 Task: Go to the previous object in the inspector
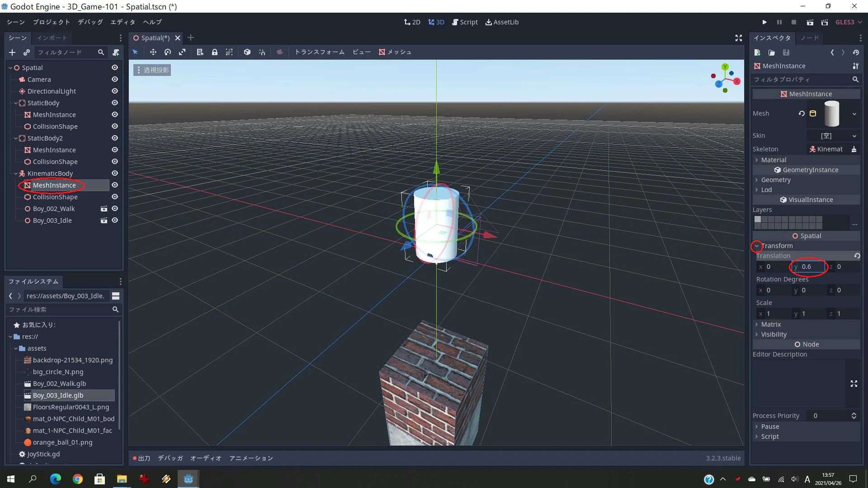[x=832, y=52]
